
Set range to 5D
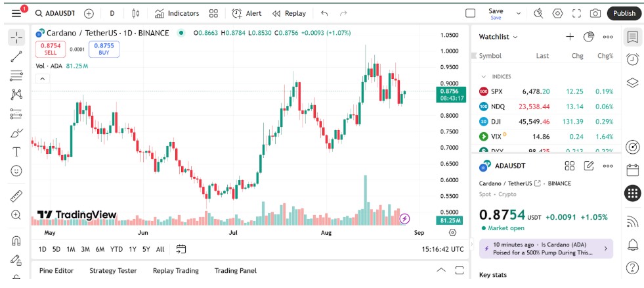(x=56, y=249)
